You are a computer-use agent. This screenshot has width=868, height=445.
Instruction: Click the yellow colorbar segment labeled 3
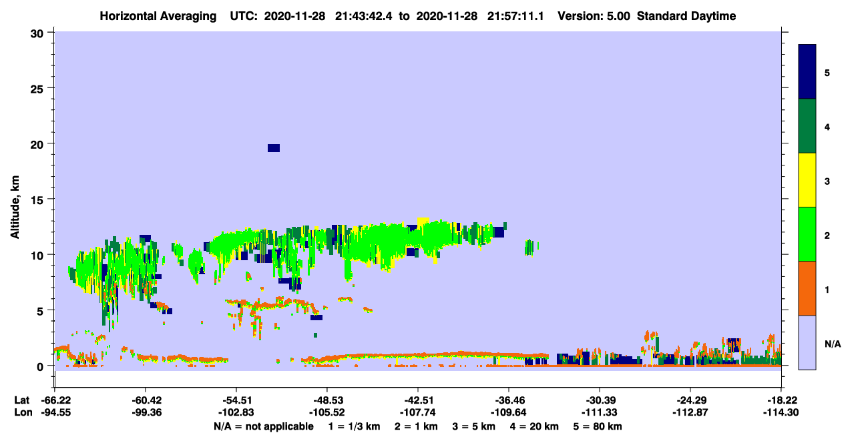pos(807,180)
